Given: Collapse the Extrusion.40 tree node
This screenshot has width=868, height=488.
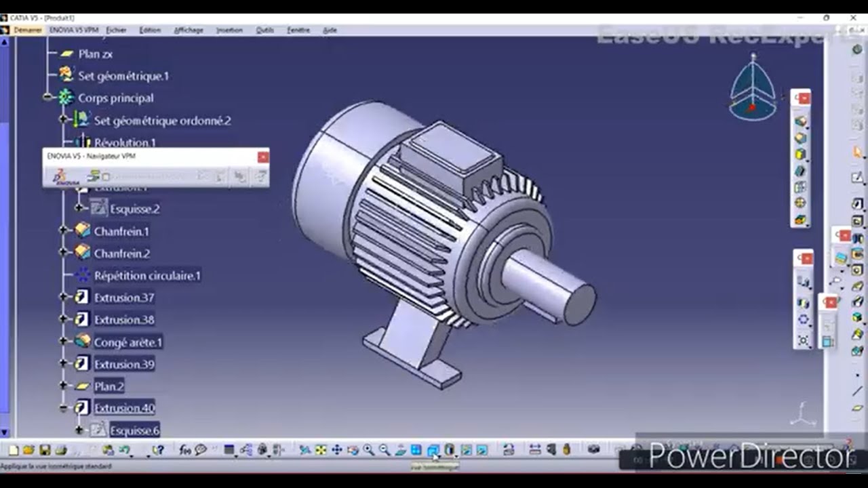Looking at the screenshot, I should click(63, 408).
